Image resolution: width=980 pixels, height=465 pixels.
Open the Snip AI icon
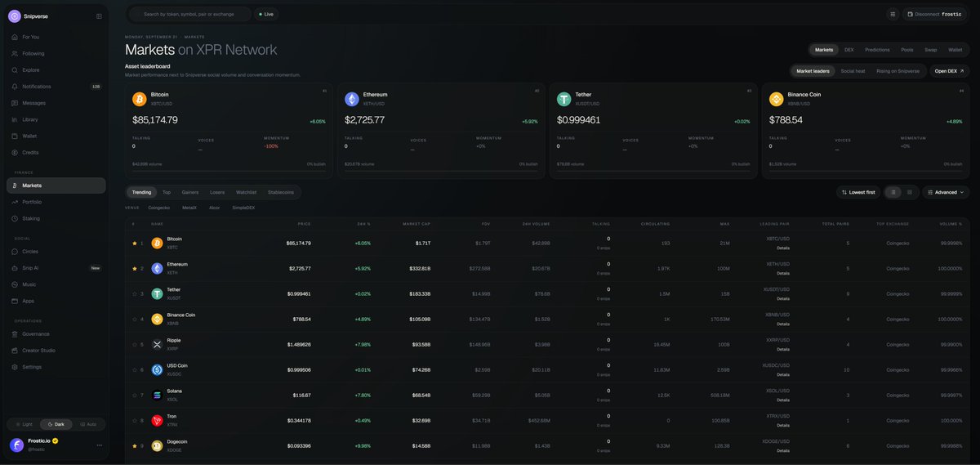tap(15, 268)
